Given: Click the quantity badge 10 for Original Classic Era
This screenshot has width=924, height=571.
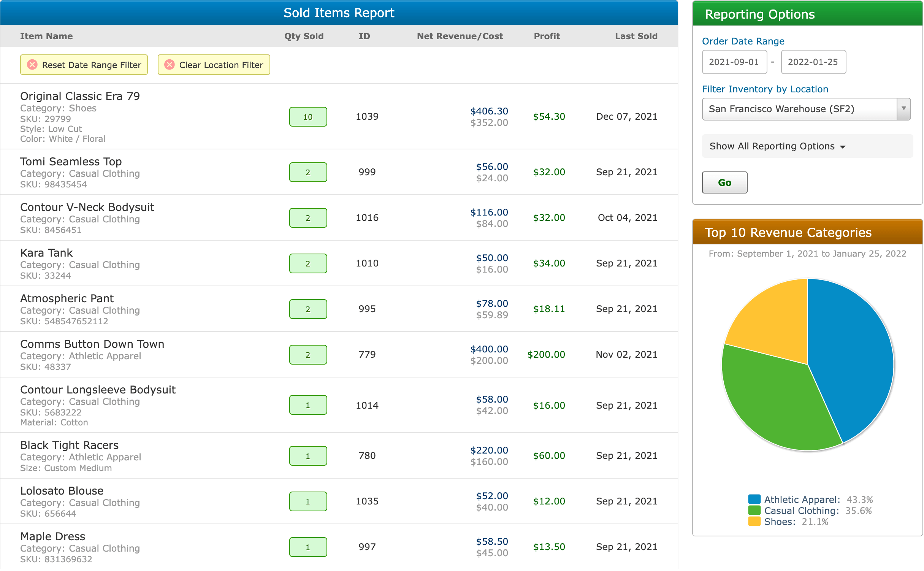Looking at the screenshot, I should point(308,117).
